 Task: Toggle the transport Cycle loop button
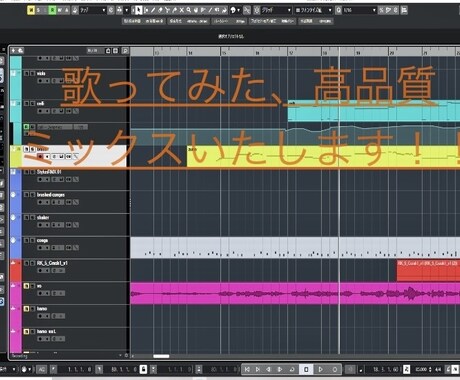click(x=292, y=369)
